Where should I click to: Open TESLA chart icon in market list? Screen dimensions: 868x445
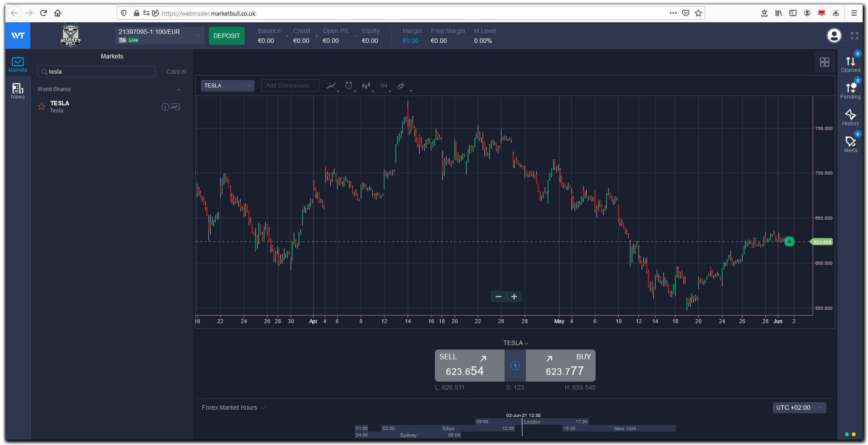175,107
